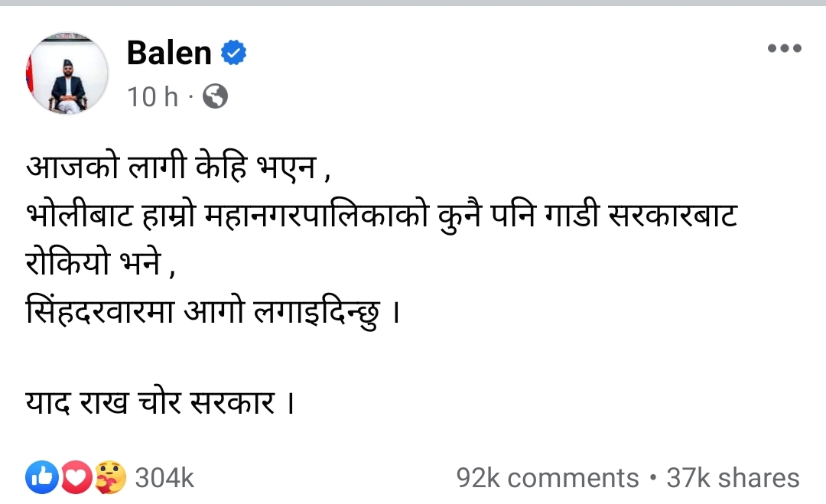Screen dimensions: 826x504
Task: Click the Care hug emoji reaction icon
Action: 110,478
